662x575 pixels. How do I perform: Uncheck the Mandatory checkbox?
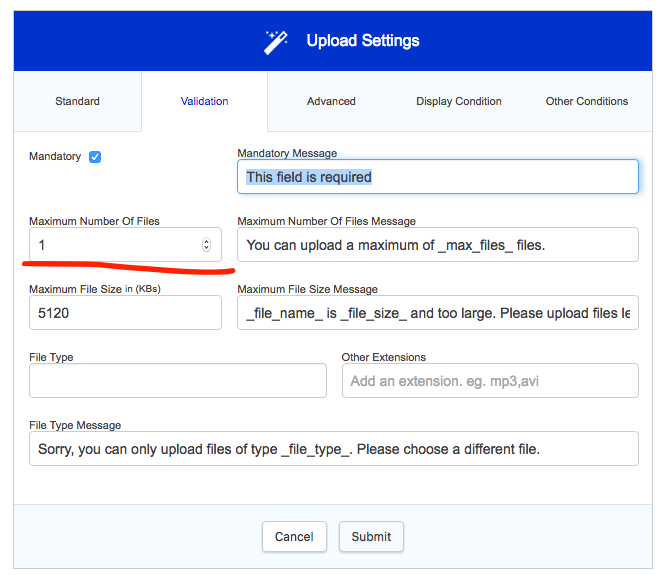pyautogui.click(x=95, y=157)
